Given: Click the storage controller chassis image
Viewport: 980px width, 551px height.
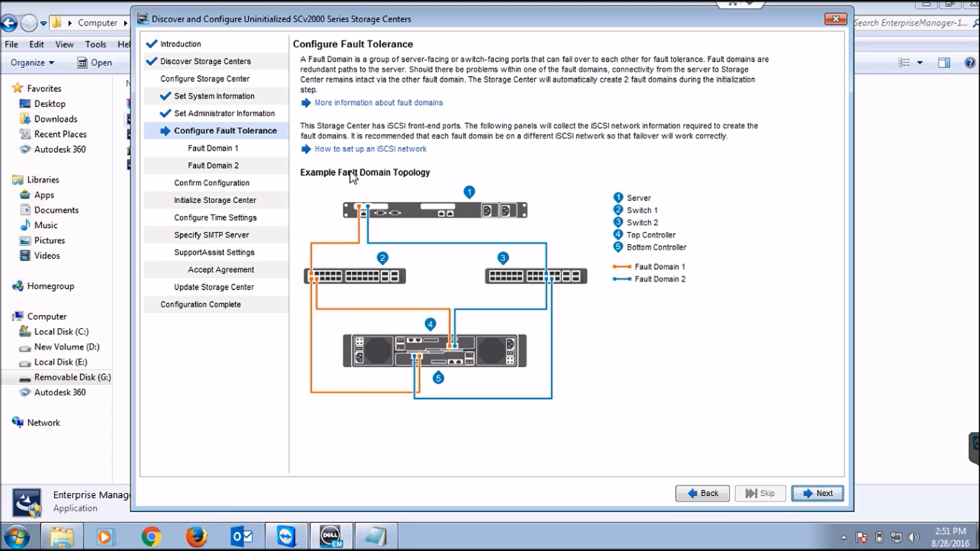Looking at the screenshot, I should (x=435, y=351).
